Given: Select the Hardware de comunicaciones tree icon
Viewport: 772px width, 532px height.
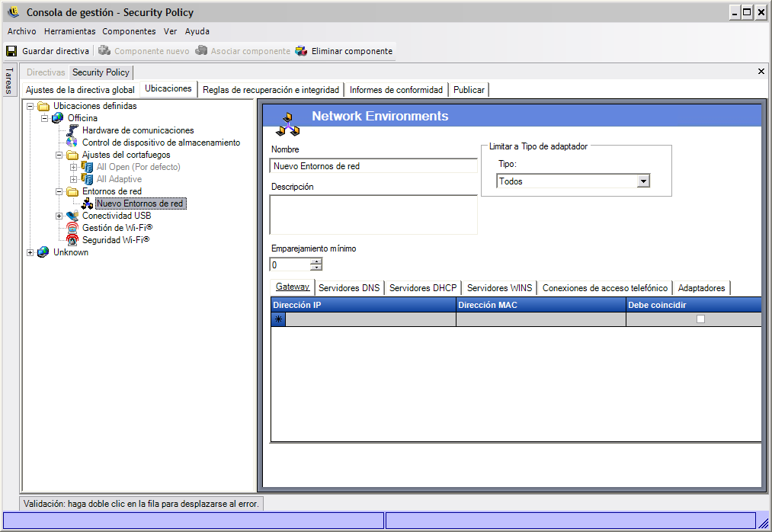Looking at the screenshot, I should (72, 130).
